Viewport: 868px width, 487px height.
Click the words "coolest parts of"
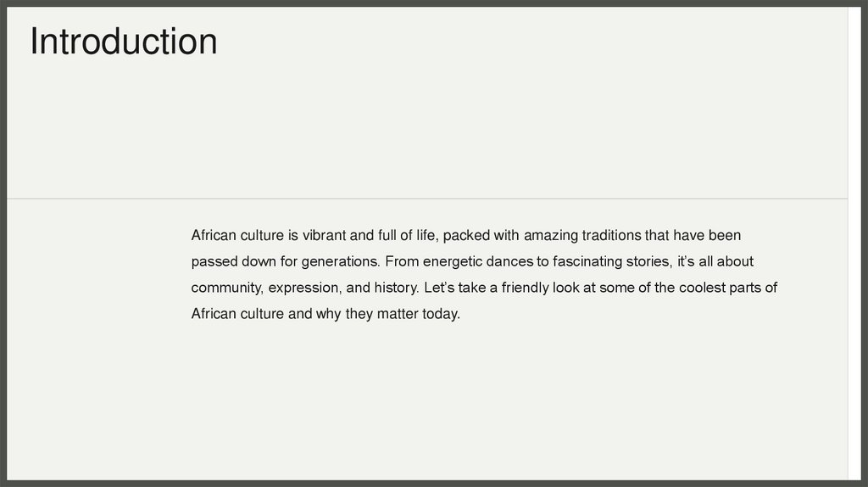(727, 288)
